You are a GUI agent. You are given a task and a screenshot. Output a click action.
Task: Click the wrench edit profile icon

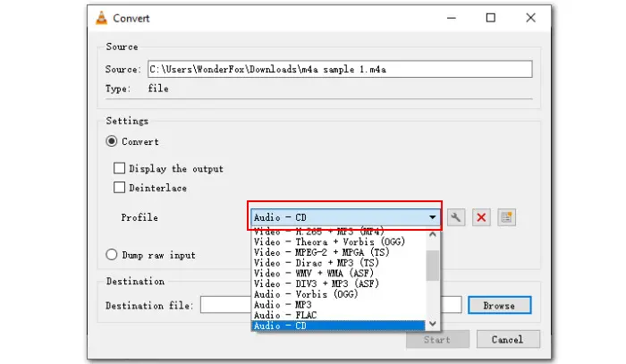pyautogui.click(x=456, y=217)
